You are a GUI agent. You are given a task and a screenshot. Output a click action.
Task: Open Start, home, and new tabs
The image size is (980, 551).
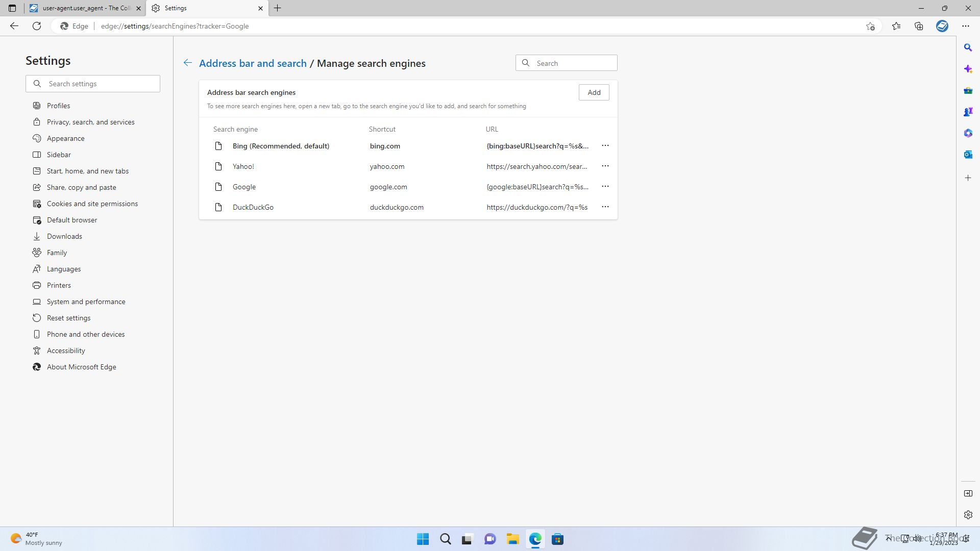87,171
